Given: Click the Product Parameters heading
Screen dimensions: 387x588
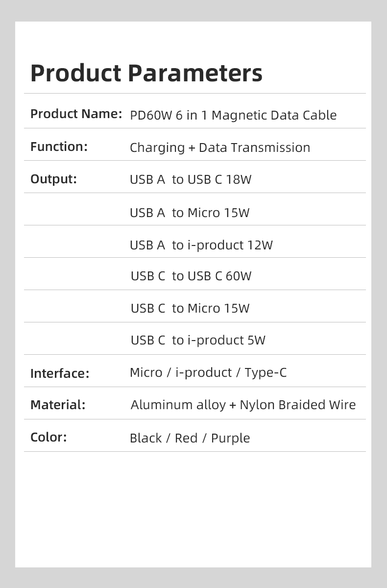Looking at the screenshot, I should [x=146, y=73].
